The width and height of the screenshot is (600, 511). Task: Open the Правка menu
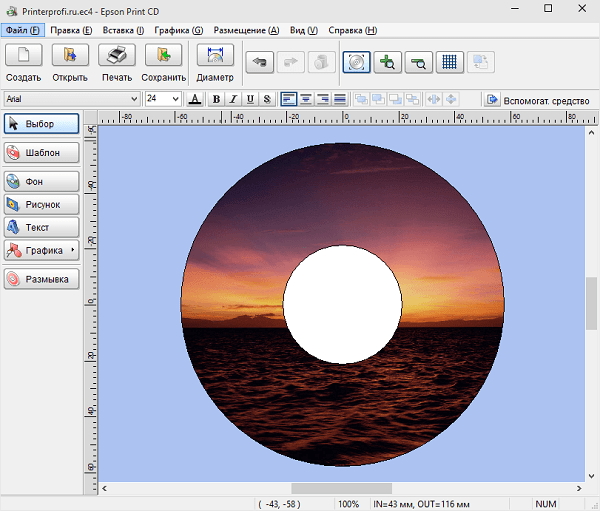pos(71,30)
